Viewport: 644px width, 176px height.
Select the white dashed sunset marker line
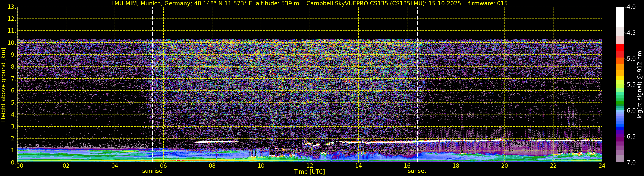(417, 85)
